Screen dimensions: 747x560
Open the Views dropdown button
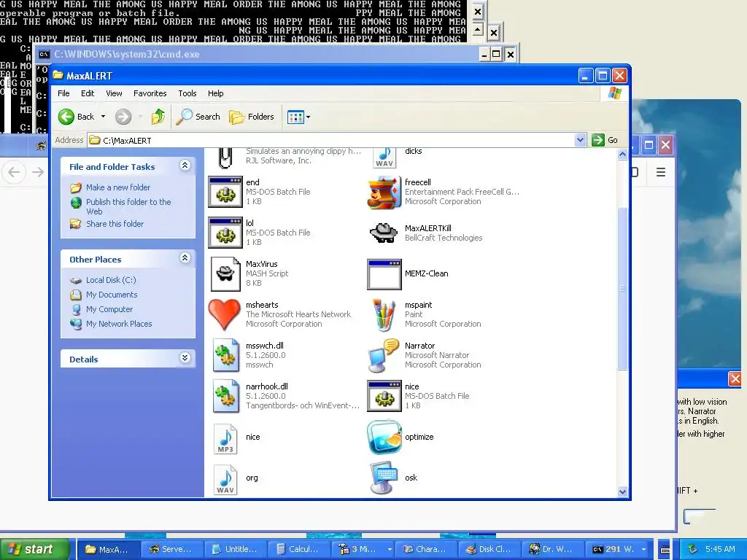pos(298,117)
